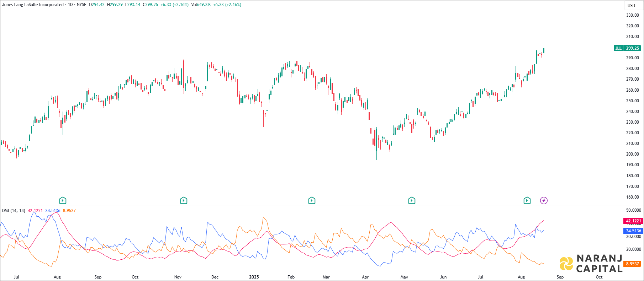Click the 299.25 current price label
644x281 pixels.
[632, 48]
